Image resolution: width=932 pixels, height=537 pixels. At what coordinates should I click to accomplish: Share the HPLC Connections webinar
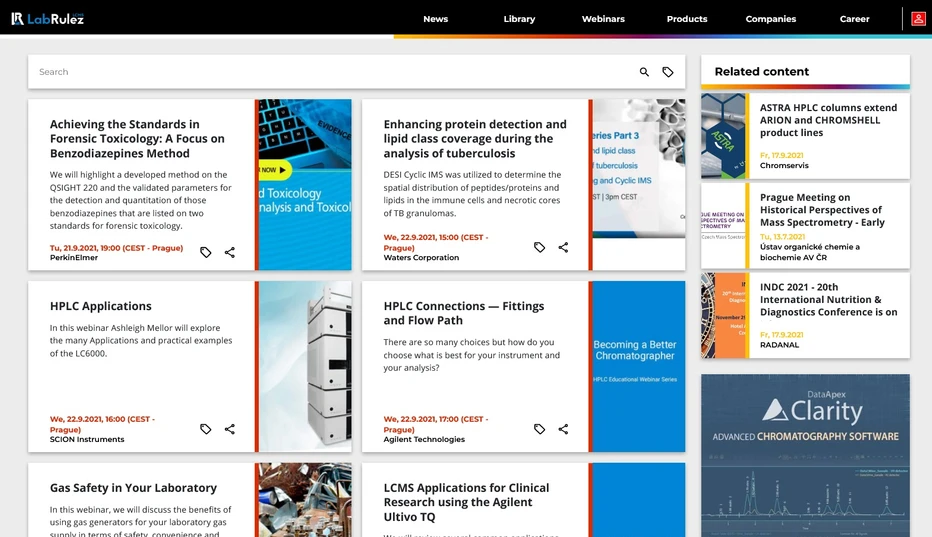point(563,429)
